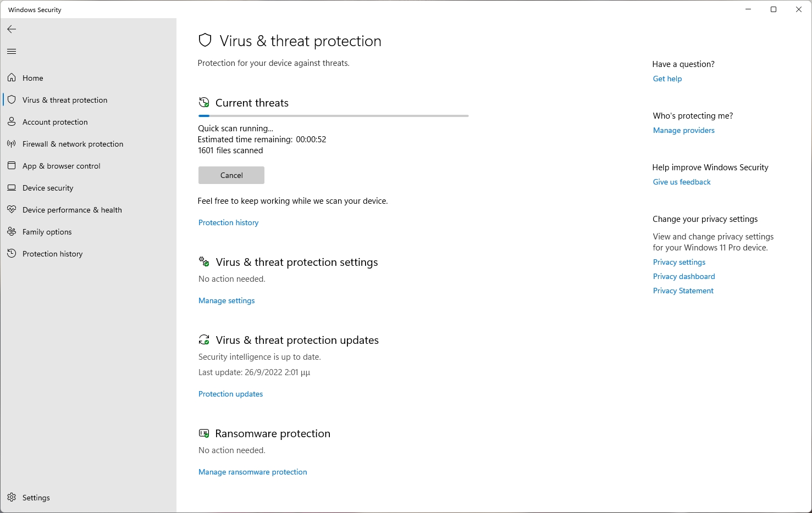Viewport: 812px width, 513px height.
Task: Click the Family options people icon
Action: click(12, 231)
